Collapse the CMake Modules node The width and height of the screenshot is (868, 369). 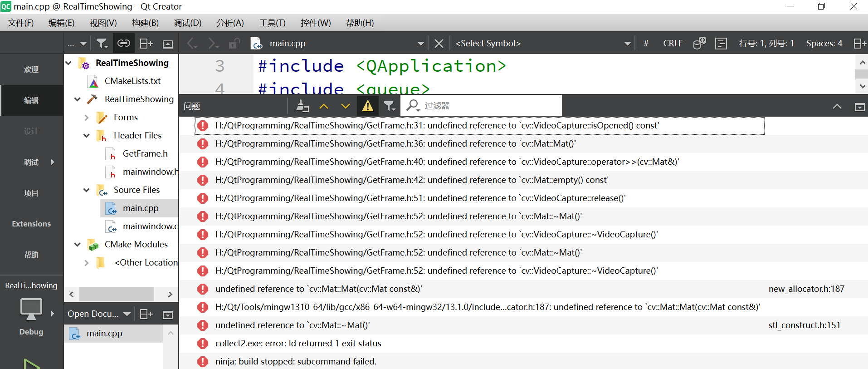(78, 244)
